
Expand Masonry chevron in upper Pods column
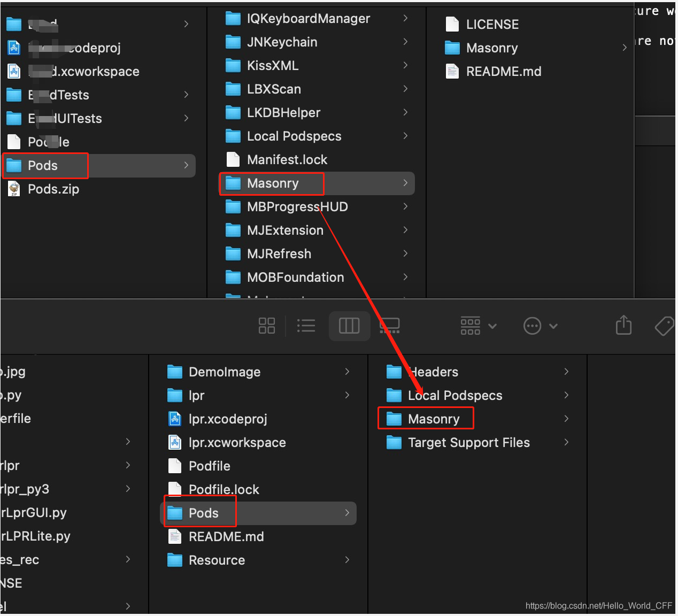click(405, 183)
